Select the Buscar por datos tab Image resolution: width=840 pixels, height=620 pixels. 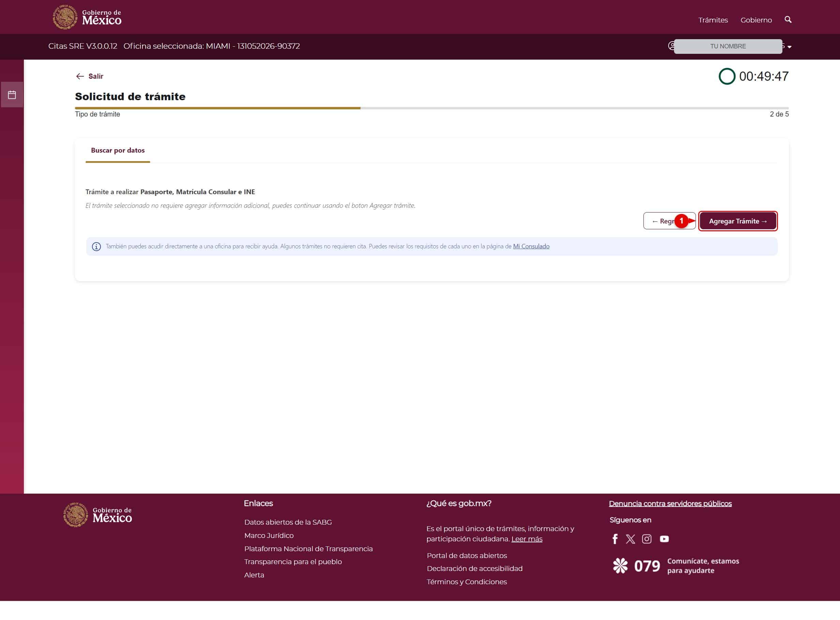pos(118,151)
